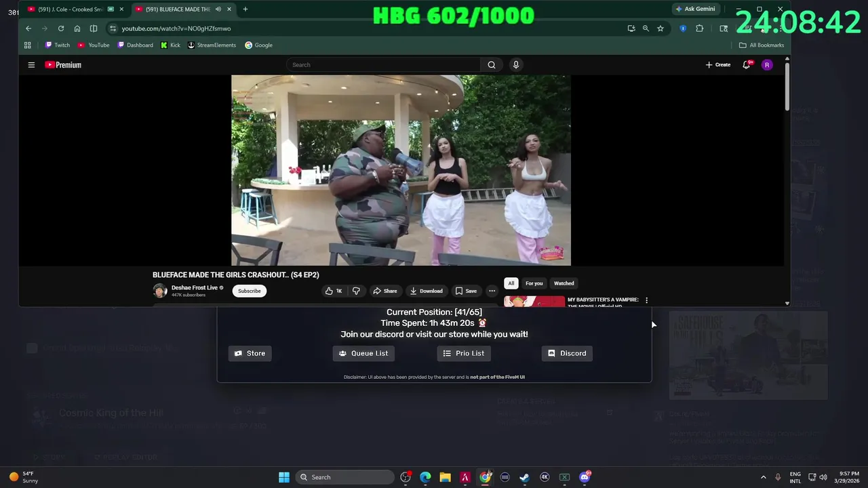The image size is (868, 488).
Task: Open the Windows Start menu
Action: pyautogui.click(x=284, y=477)
